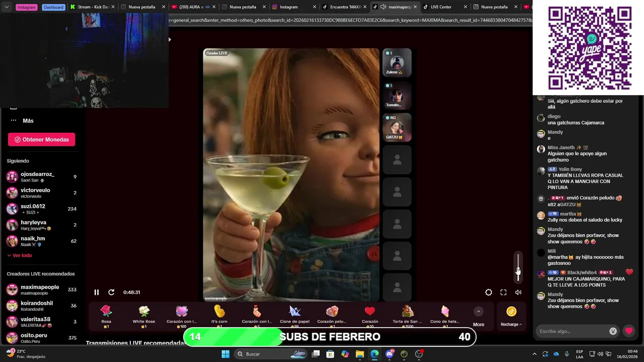Open the emoji picker in chat

pyautogui.click(x=613, y=331)
